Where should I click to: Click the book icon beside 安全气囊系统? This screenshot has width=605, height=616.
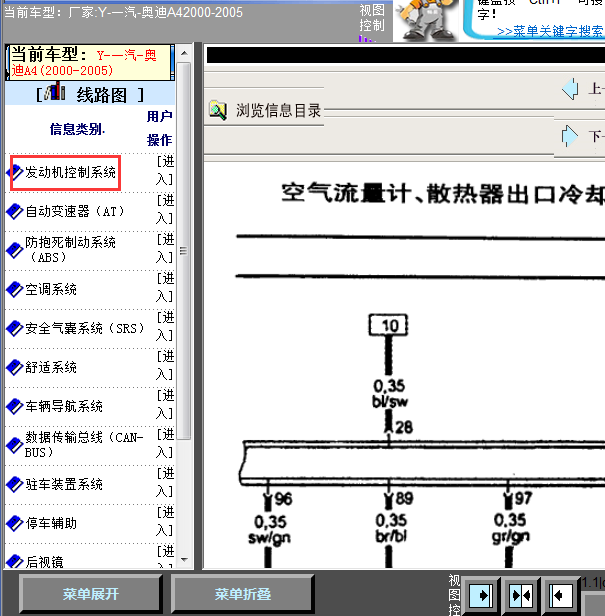[x=15, y=328]
